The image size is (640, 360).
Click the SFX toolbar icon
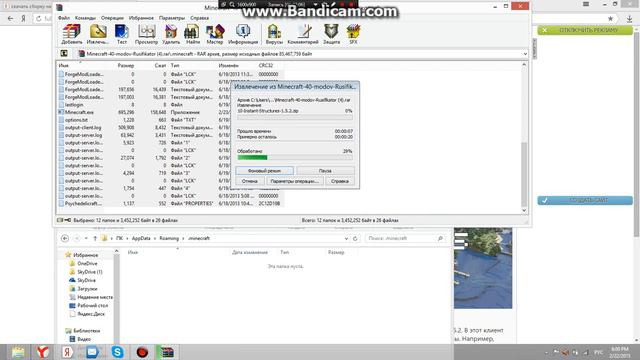353,34
